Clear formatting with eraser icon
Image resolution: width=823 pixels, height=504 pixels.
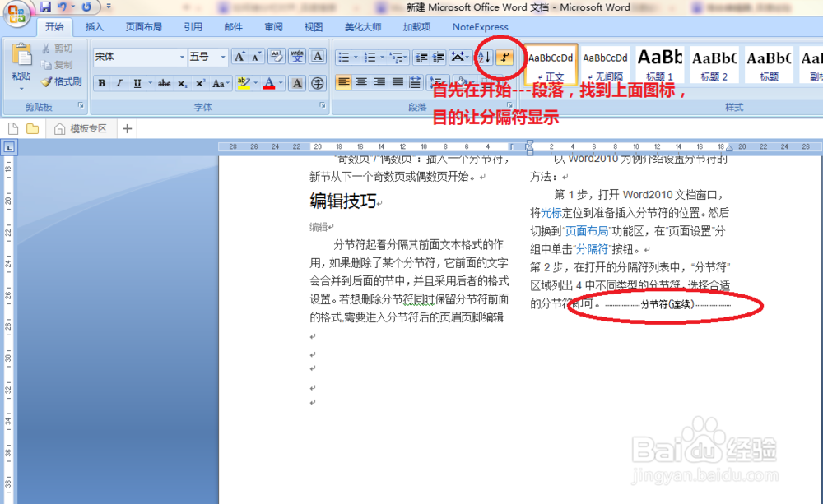click(x=277, y=57)
